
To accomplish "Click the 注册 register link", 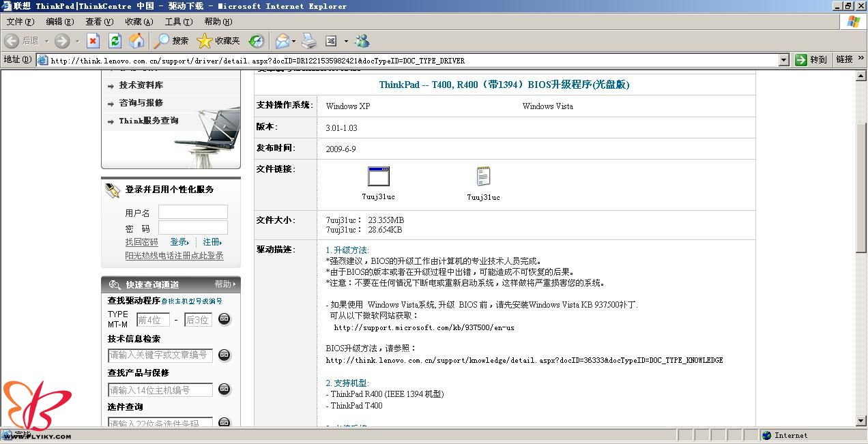I will point(212,242).
